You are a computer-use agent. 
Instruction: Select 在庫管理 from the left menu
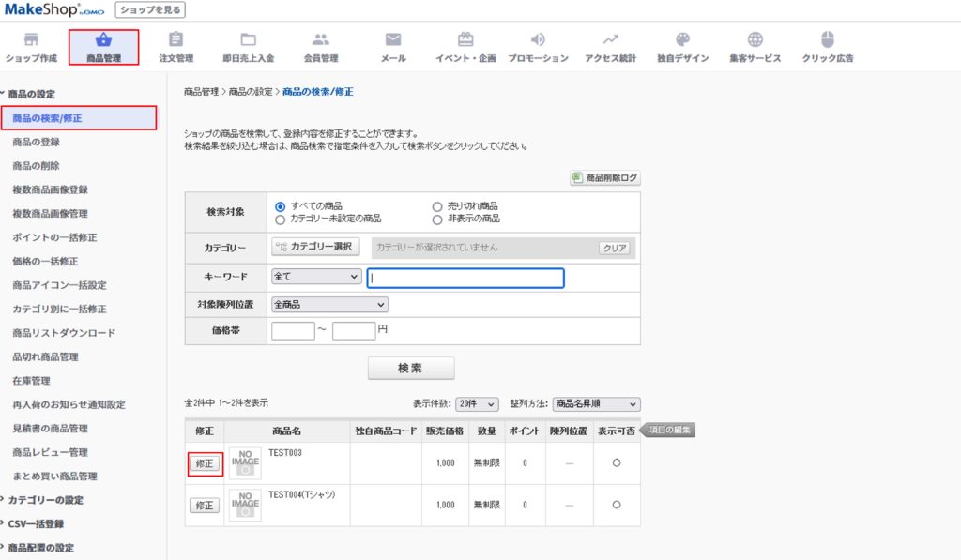[x=31, y=381]
